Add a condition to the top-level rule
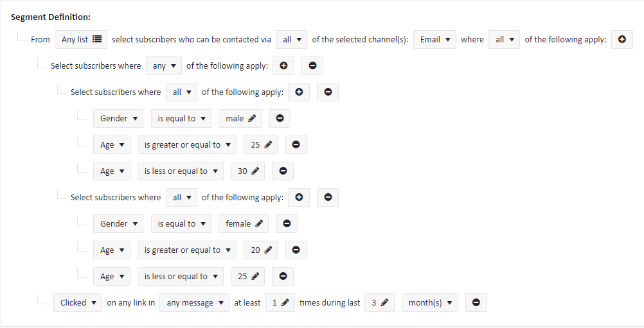The image size is (644, 328). pos(622,39)
